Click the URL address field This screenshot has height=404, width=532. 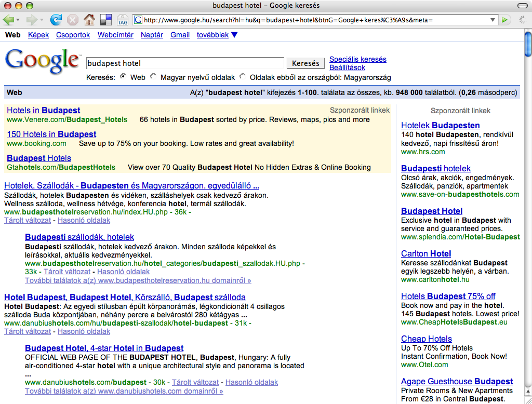tap(315, 20)
